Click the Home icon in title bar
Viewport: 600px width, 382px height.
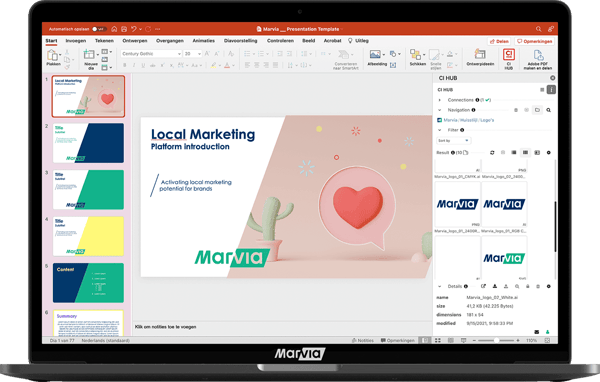click(x=114, y=29)
